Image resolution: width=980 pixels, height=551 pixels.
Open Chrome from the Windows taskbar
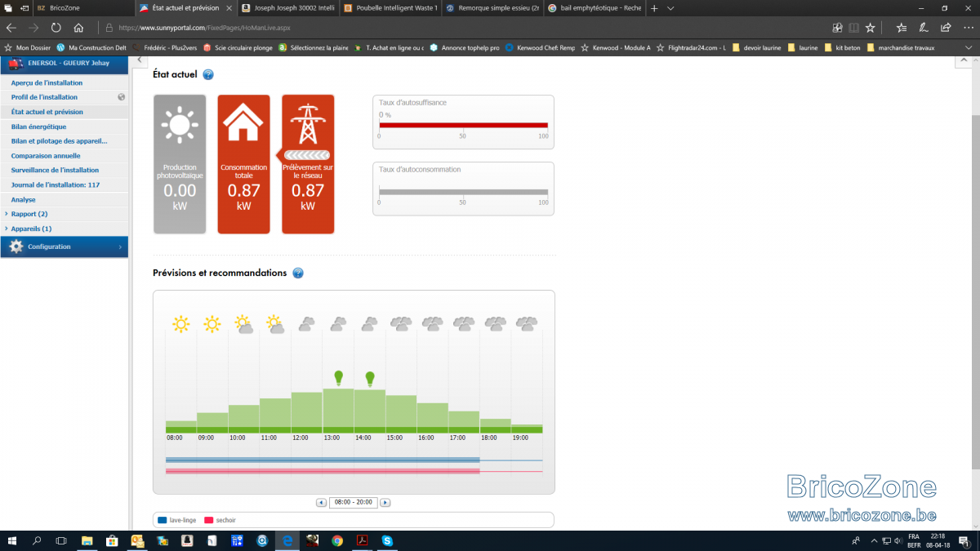[x=337, y=540]
